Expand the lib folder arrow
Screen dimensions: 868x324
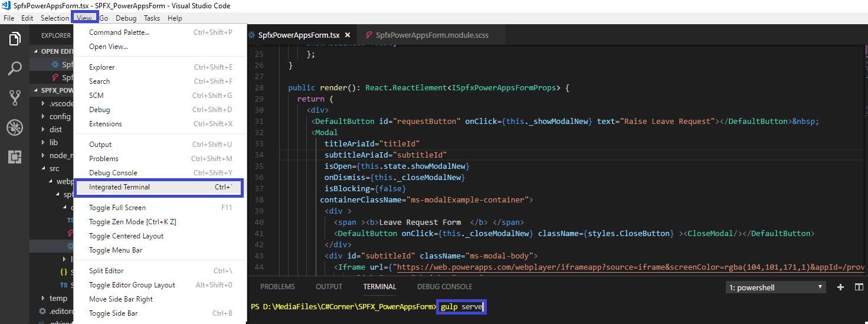pos(43,142)
